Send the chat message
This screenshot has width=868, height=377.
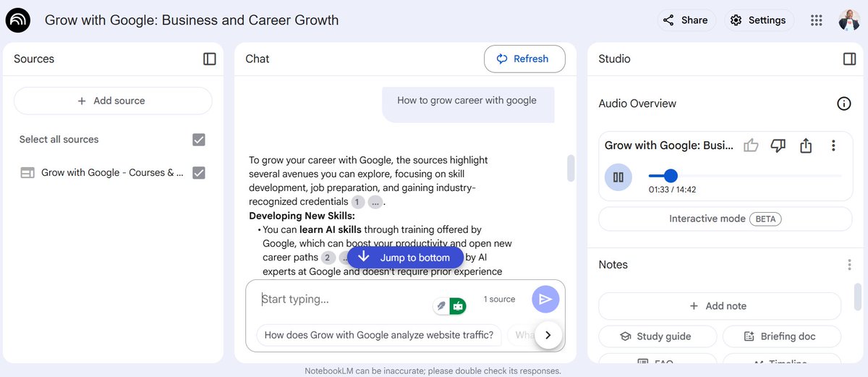(x=545, y=299)
